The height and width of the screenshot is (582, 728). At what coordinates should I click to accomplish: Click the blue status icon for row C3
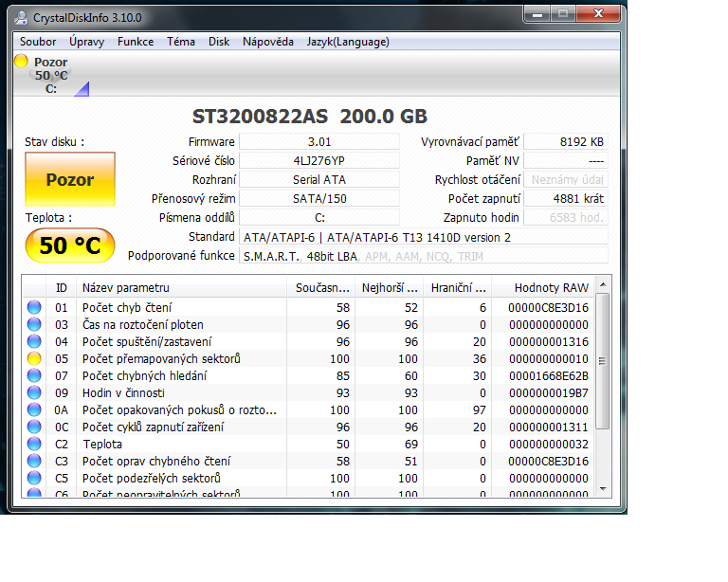click(x=34, y=461)
